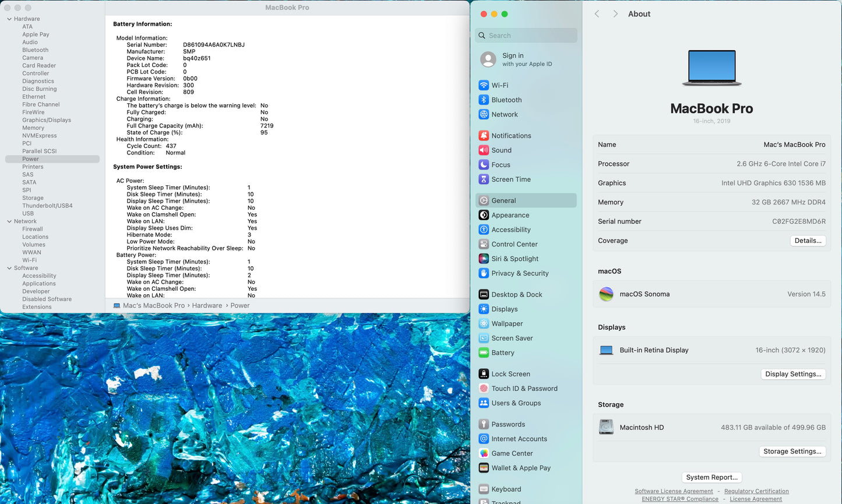Collapse the Hardware tree section

9,19
